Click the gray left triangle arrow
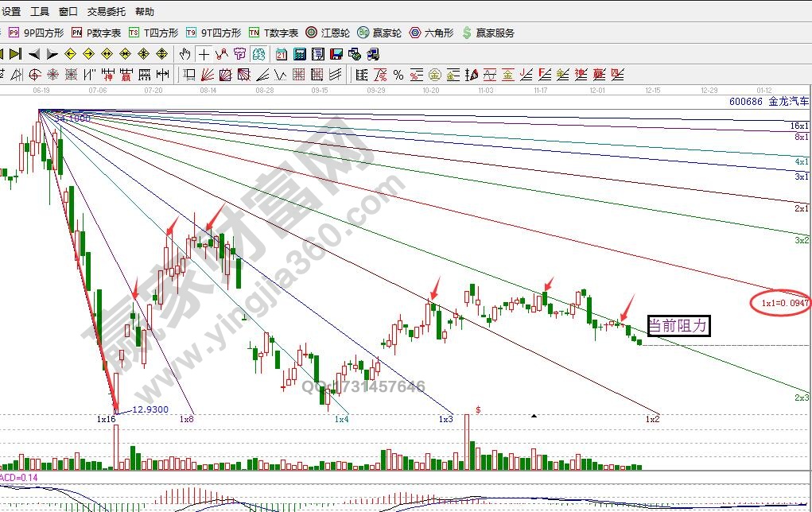This screenshot has height=512, width=812. click(x=34, y=54)
